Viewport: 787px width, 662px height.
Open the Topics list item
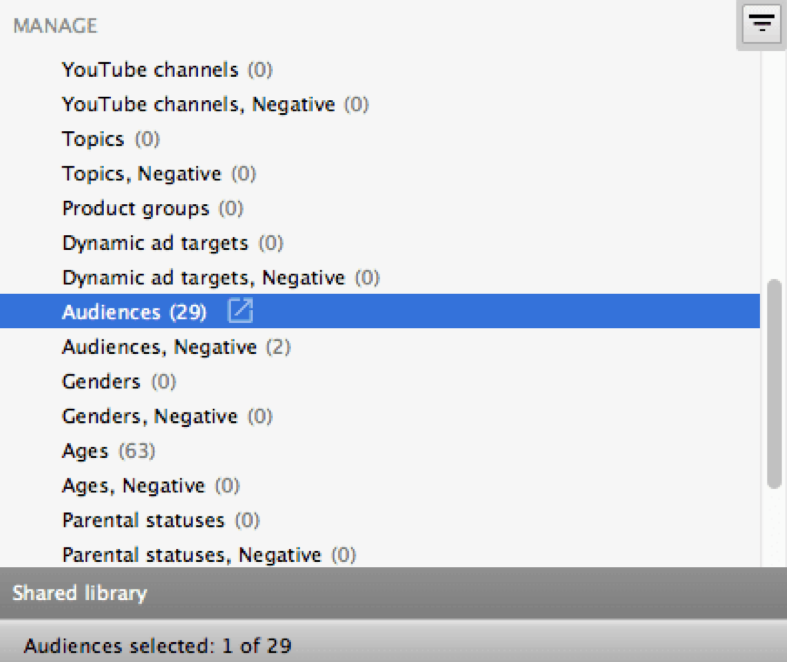pos(93,139)
